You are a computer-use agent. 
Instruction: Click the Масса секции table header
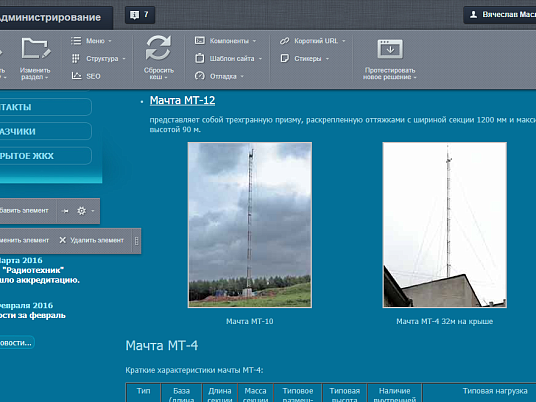point(255,393)
